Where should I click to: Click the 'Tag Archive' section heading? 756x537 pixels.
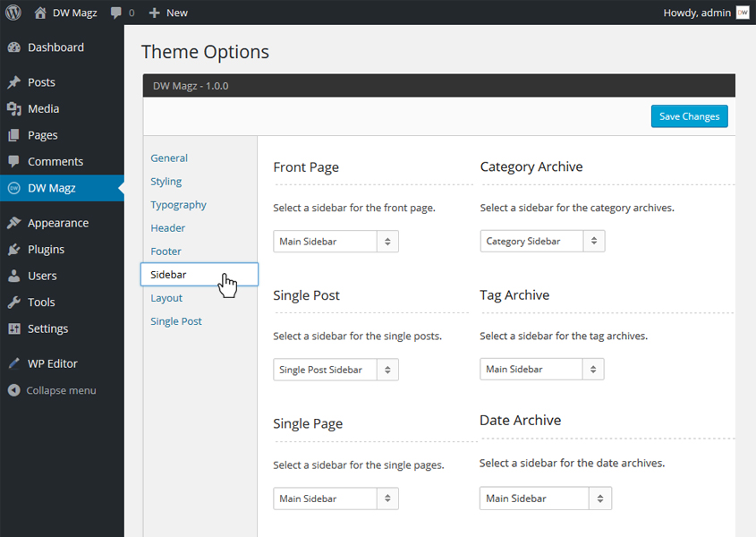(514, 295)
